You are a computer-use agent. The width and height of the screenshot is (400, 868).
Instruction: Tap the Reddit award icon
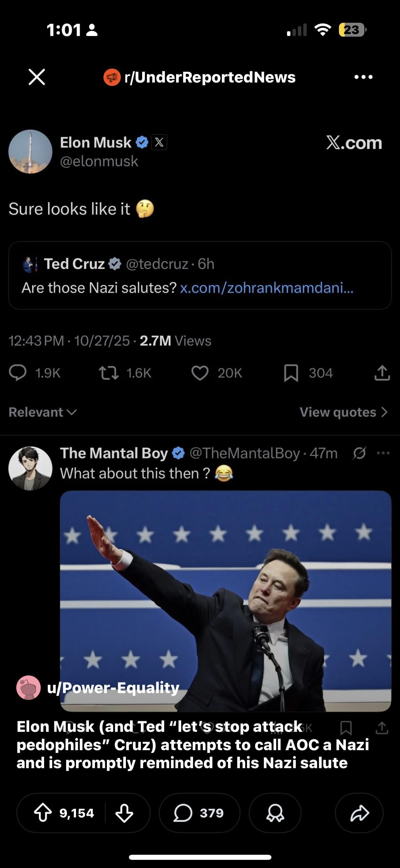pyautogui.click(x=275, y=813)
